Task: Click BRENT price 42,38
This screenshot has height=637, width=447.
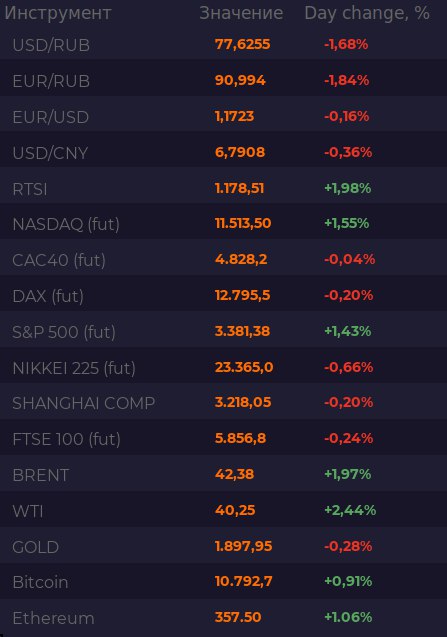Action: click(234, 474)
